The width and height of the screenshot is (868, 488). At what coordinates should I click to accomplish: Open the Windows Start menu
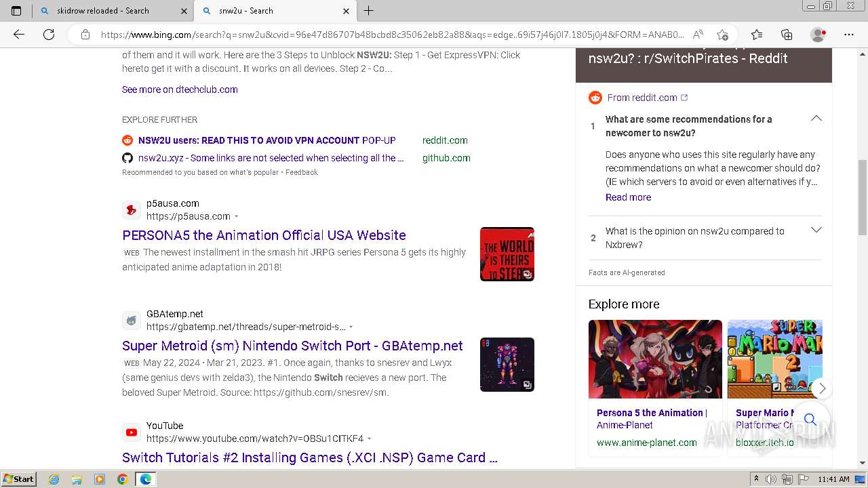point(19,479)
